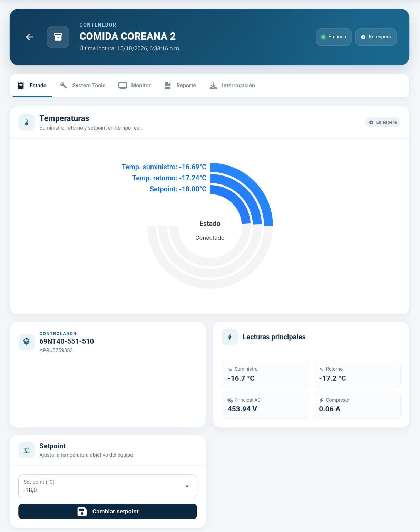Click the Set point dropdown arrow

tap(187, 486)
